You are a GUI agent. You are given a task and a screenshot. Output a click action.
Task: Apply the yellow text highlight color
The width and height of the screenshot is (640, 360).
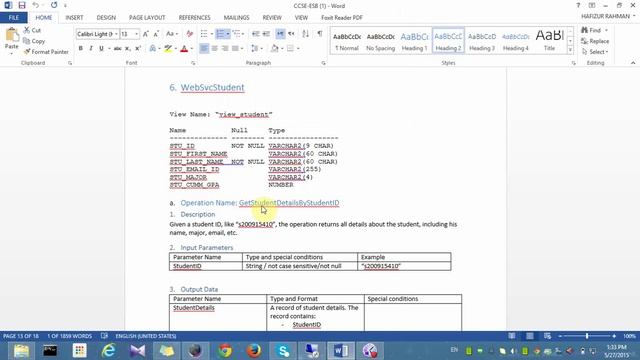tap(168, 49)
